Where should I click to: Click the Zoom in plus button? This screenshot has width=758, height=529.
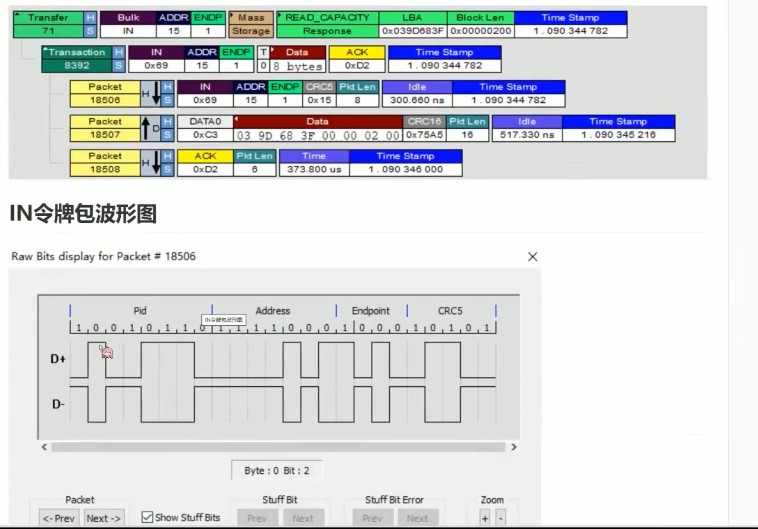tap(485, 518)
